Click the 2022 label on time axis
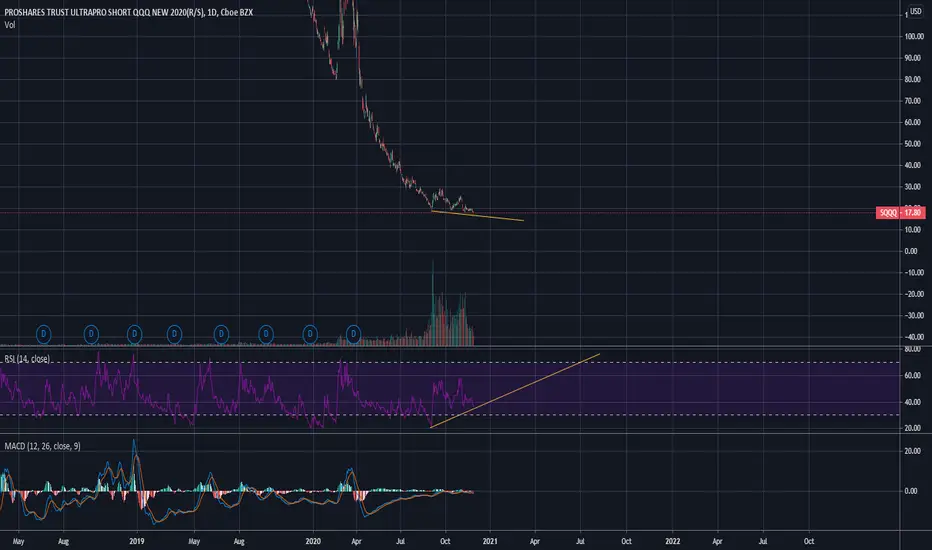The image size is (932, 550). [672, 541]
